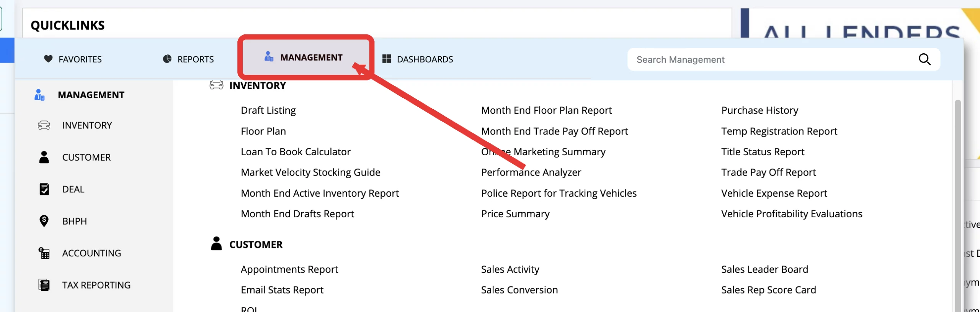Open Temp Registration Report
Image resolution: width=980 pixels, height=312 pixels.
pos(779,131)
